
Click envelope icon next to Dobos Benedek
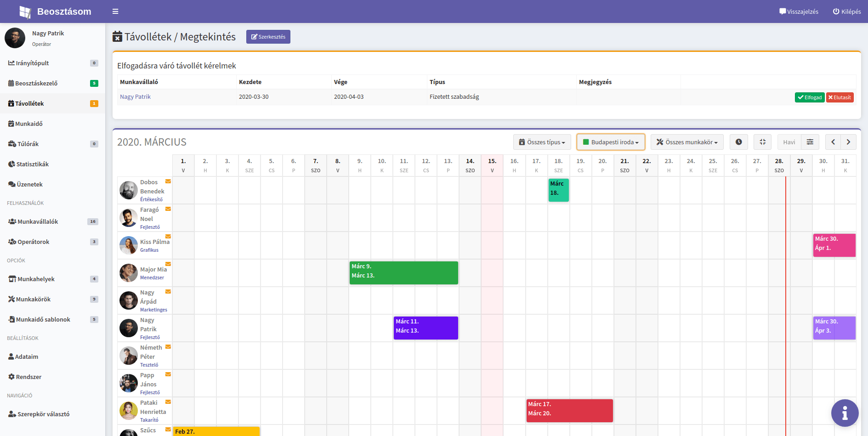click(168, 181)
